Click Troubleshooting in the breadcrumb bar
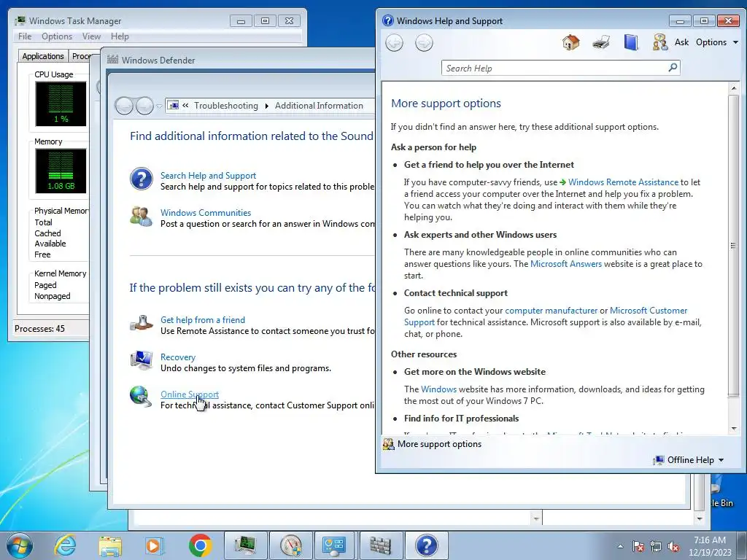Viewport: 747px width, 560px height. coord(226,106)
